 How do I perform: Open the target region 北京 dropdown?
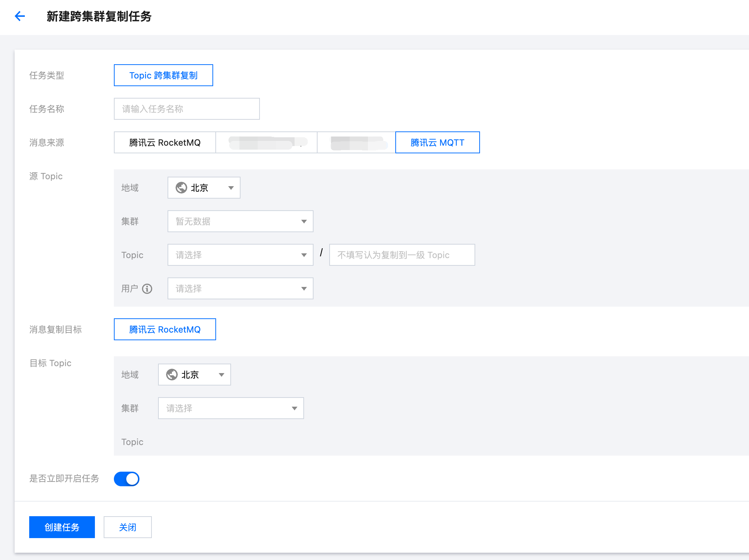[x=194, y=375]
